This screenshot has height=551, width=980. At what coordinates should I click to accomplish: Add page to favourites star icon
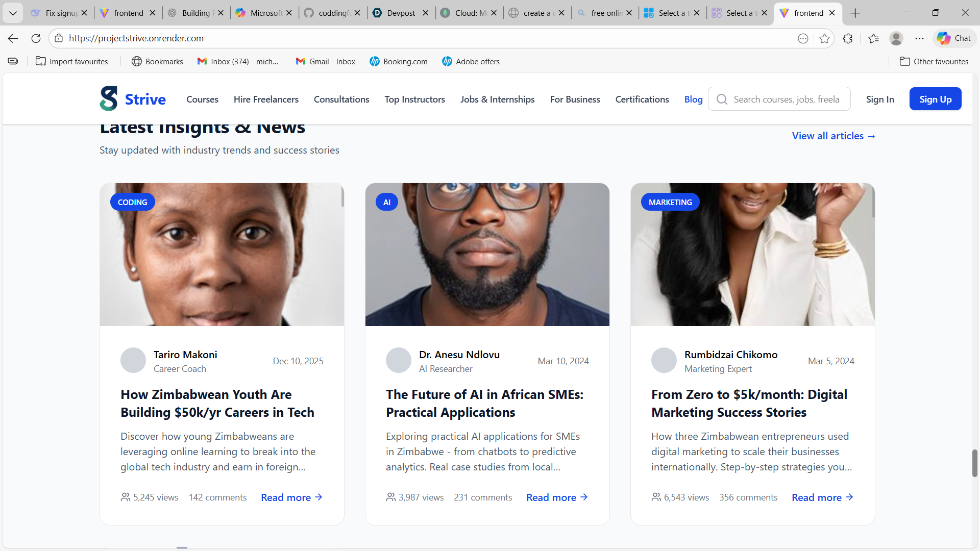click(x=824, y=38)
